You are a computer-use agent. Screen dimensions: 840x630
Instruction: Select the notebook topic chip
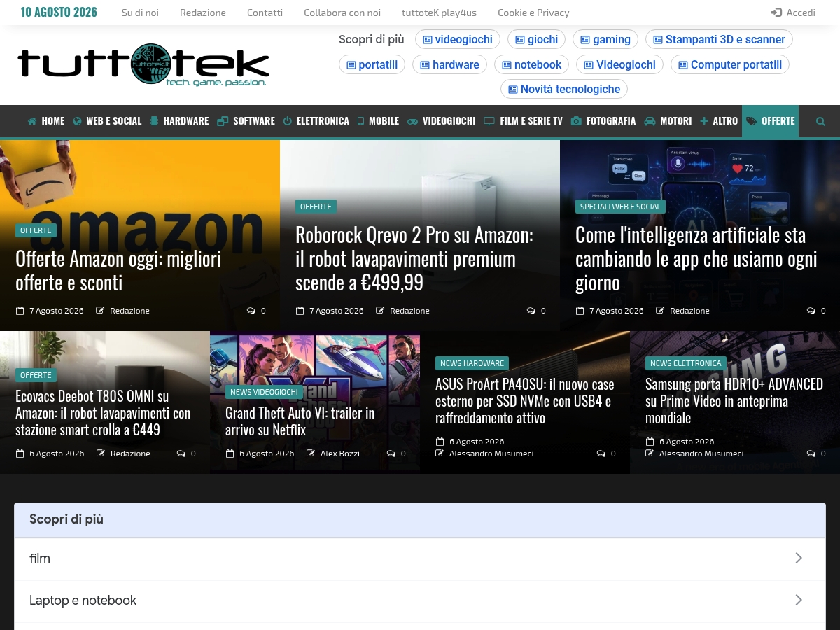(531, 64)
